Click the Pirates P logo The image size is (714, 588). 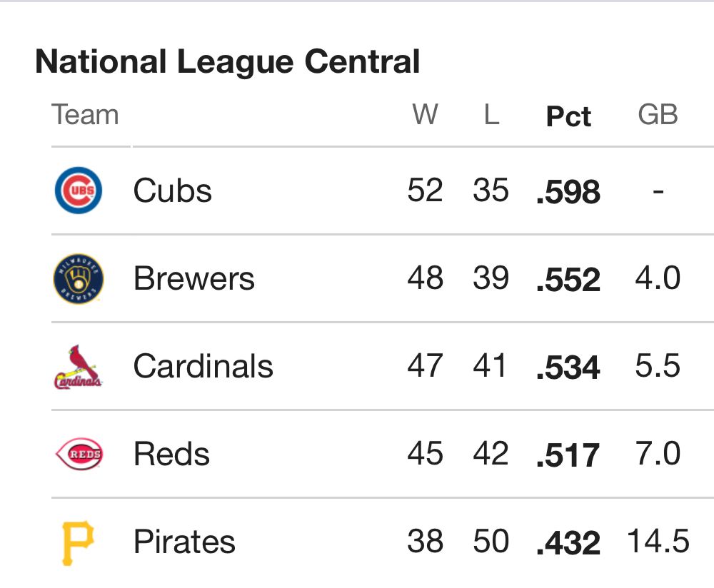pyautogui.click(x=78, y=543)
